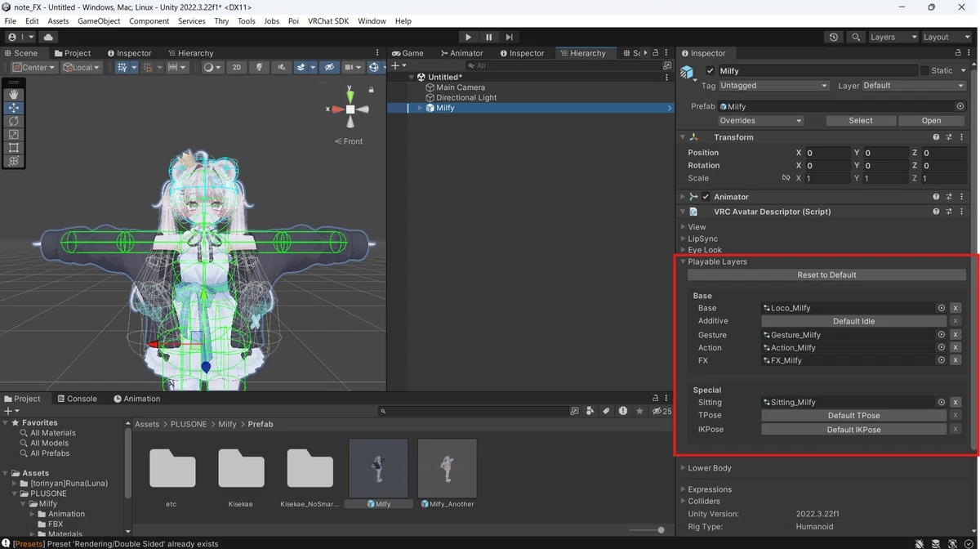Open the Poi menu

pyautogui.click(x=293, y=21)
